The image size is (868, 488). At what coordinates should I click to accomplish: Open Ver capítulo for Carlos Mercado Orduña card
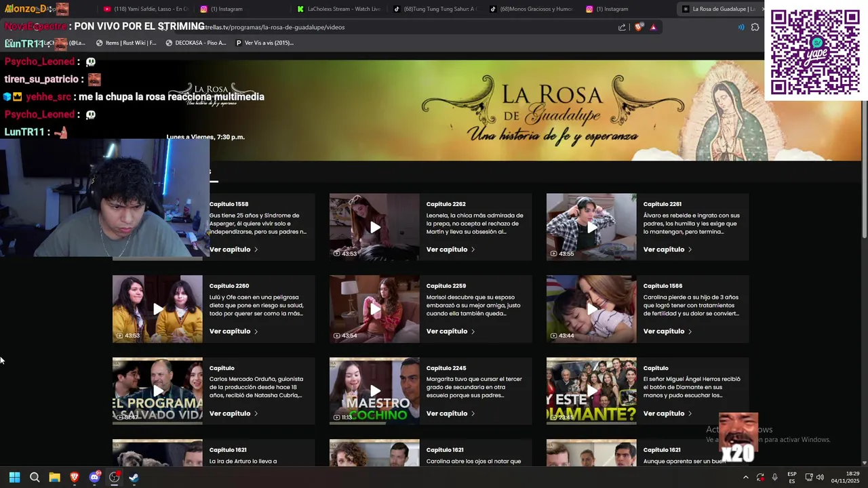click(233, 413)
